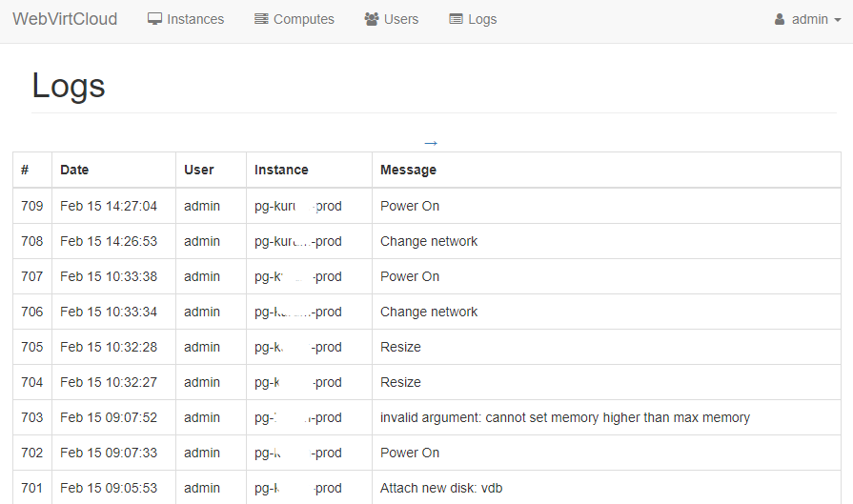Expand the admin dropdown caret

tap(838, 20)
